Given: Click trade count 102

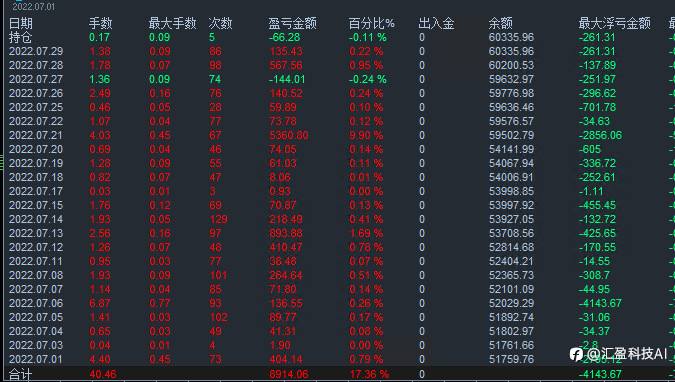Looking at the screenshot, I should pyautogui.click(x=218, y=317).
